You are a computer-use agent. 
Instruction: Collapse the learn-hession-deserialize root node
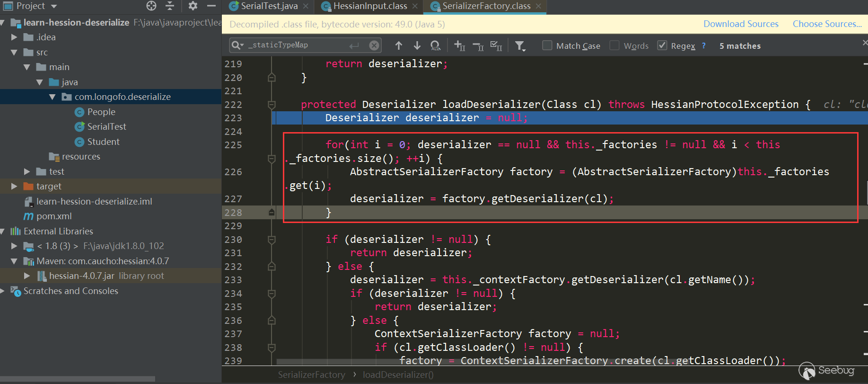coord(3,22)
